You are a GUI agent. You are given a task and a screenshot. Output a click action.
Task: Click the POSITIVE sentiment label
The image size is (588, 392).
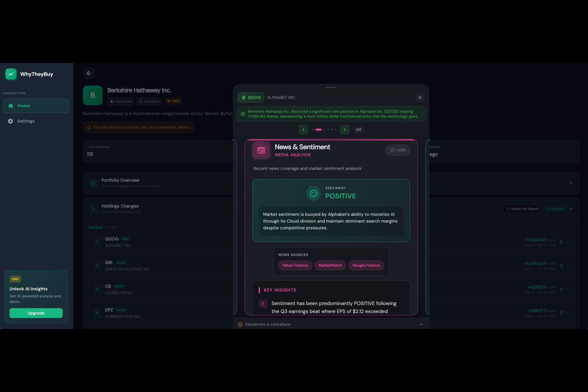point(341,196)
